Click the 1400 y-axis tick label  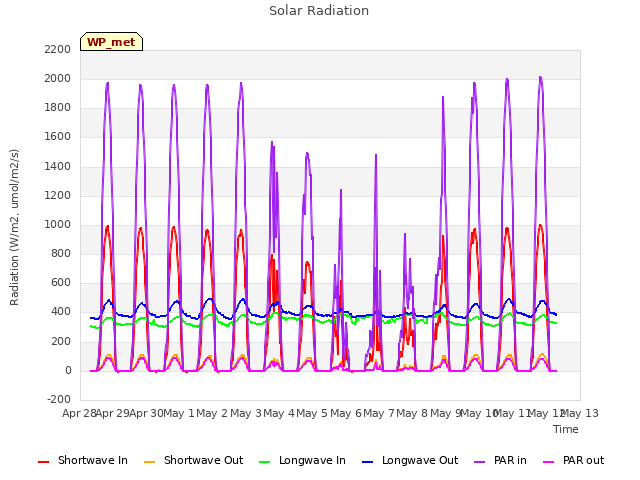(x=58, y=166)
